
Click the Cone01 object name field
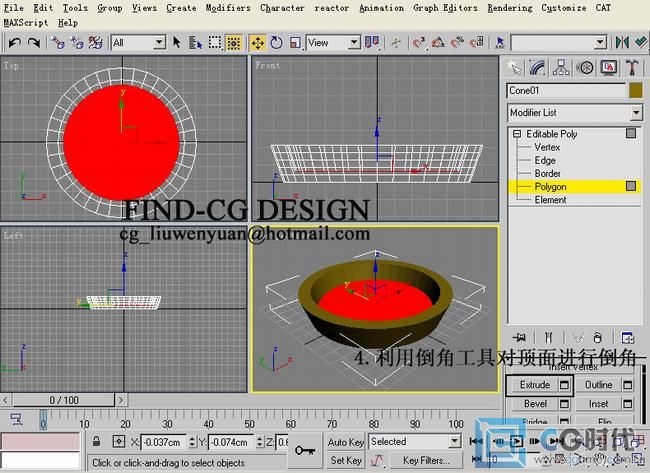point(566,91)
